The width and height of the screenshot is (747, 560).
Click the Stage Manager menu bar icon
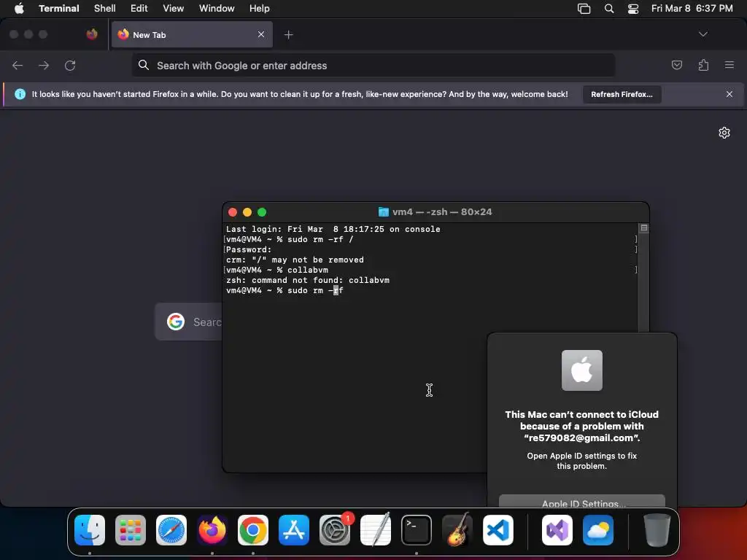coord(584,9)
